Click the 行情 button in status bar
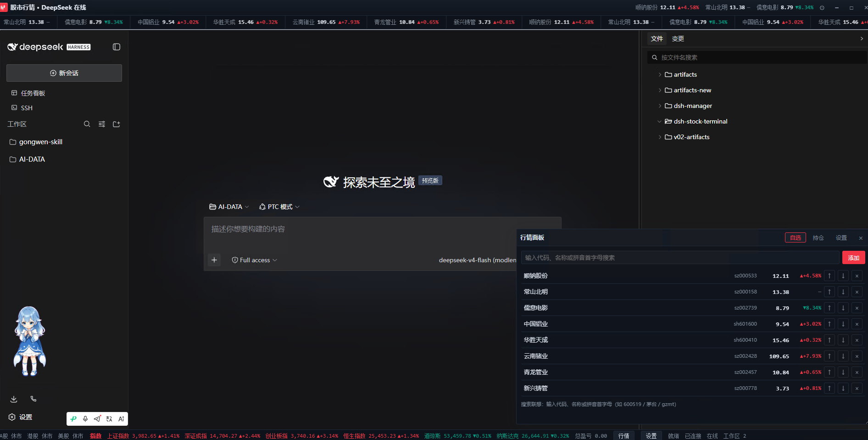This screenshot has height=440, width=868. pos(624,436)
